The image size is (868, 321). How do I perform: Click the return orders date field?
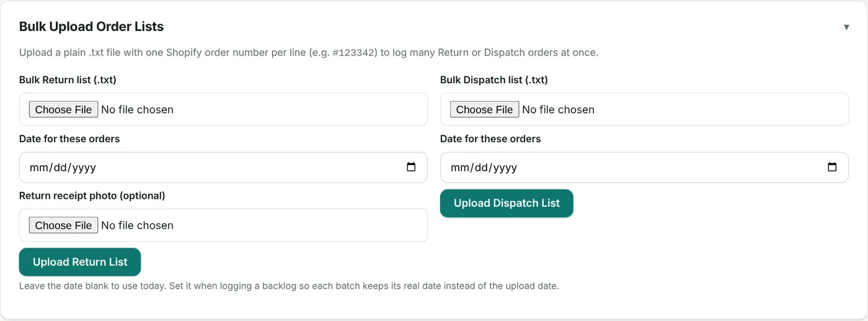pos(223,168)
